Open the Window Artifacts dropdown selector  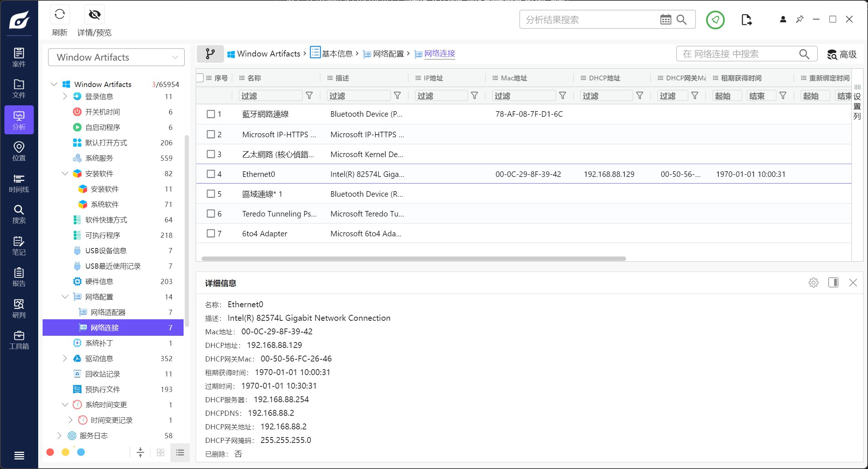pyautogui.click(x=116, y=57)
